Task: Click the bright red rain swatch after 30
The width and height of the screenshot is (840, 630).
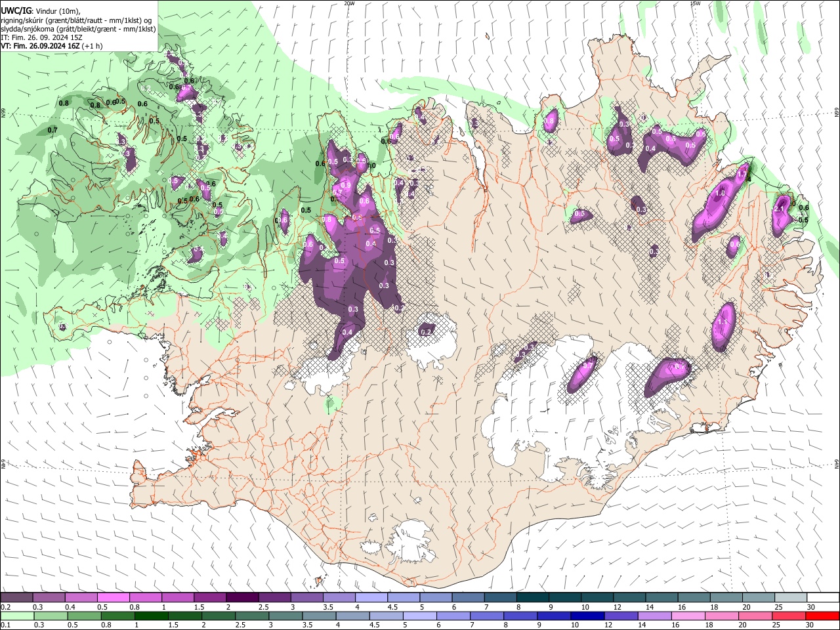Action: pos(822,616)
